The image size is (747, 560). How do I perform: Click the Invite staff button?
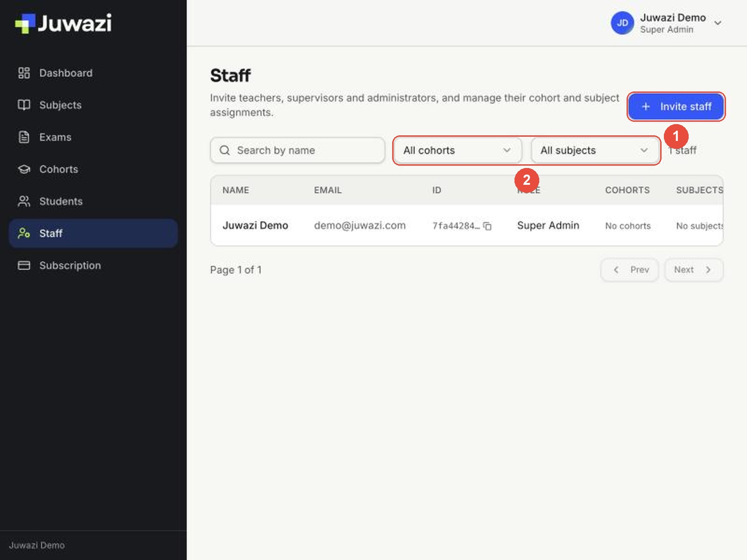[676, 107]
